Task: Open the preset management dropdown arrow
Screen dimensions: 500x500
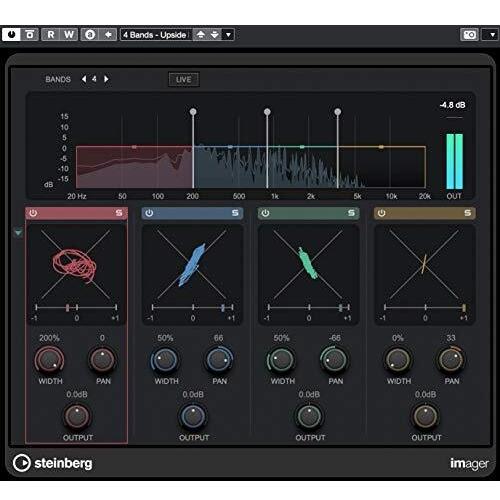Action: [x=228, y=34]
